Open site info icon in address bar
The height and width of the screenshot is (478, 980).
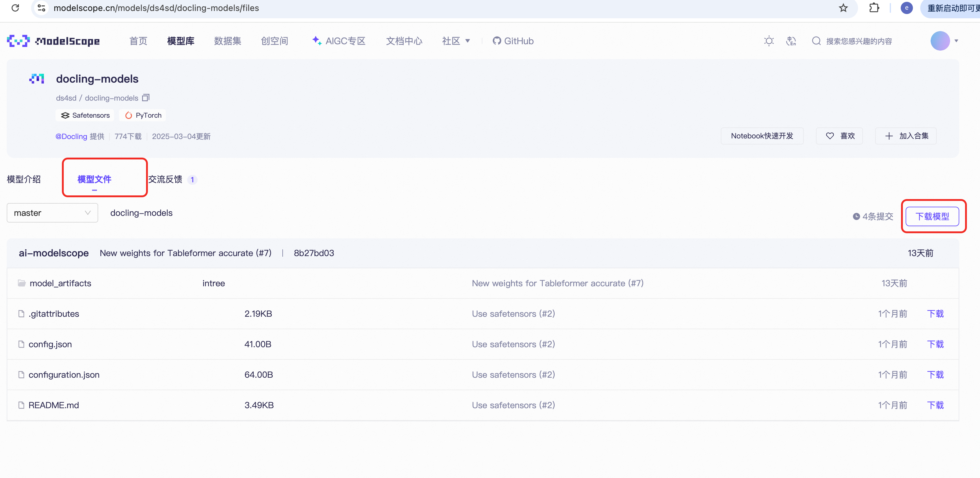(41, 8)
